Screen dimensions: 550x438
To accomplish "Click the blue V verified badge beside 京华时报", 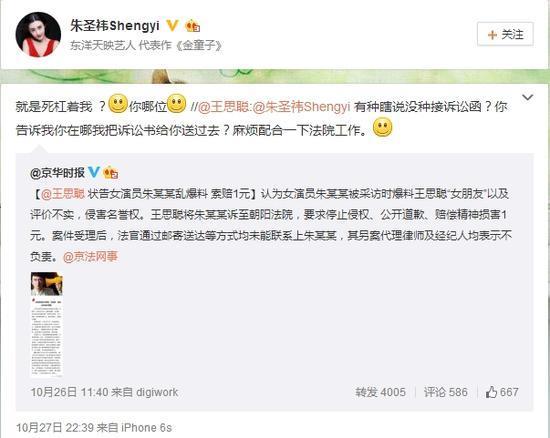I will point(94,172).
